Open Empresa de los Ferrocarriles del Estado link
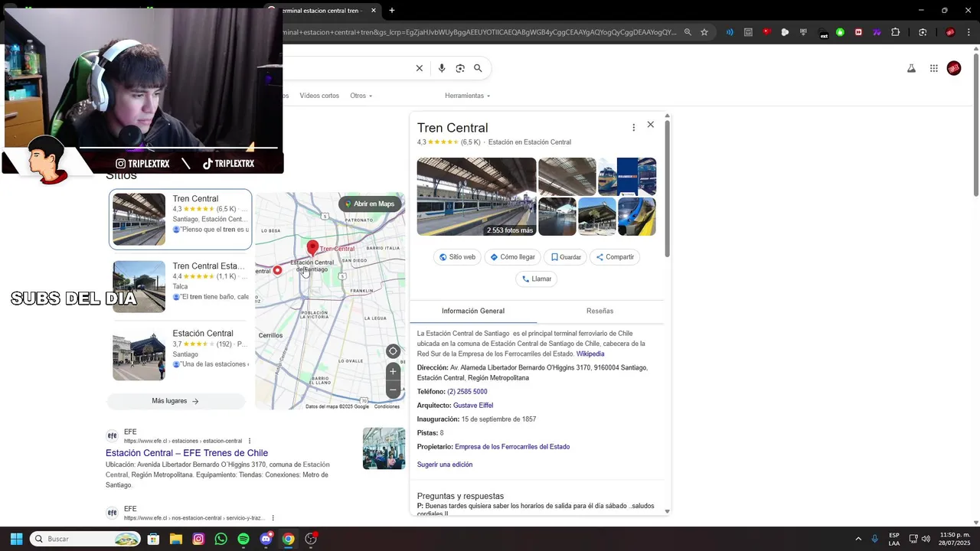The image size is (980, 551). click(512, 447)
